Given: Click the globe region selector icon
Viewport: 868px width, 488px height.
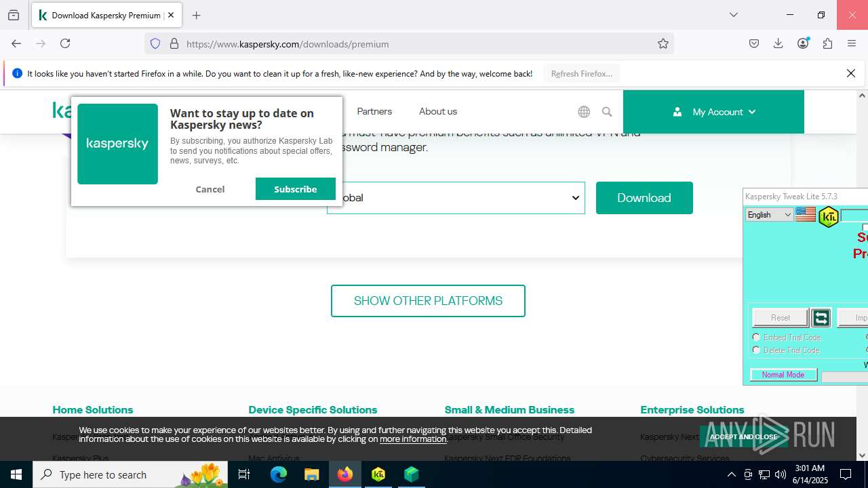Looking at the screenshot, I should tap(584, 112).
